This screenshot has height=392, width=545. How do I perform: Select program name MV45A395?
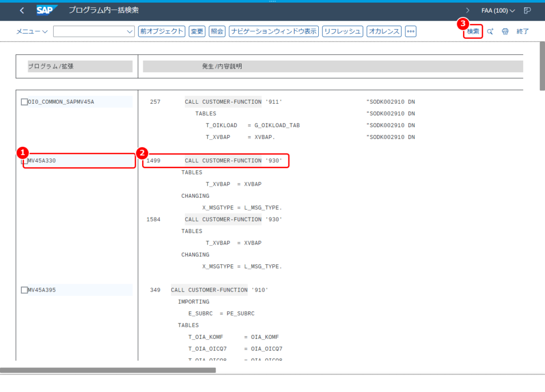(x=42, y=290)
